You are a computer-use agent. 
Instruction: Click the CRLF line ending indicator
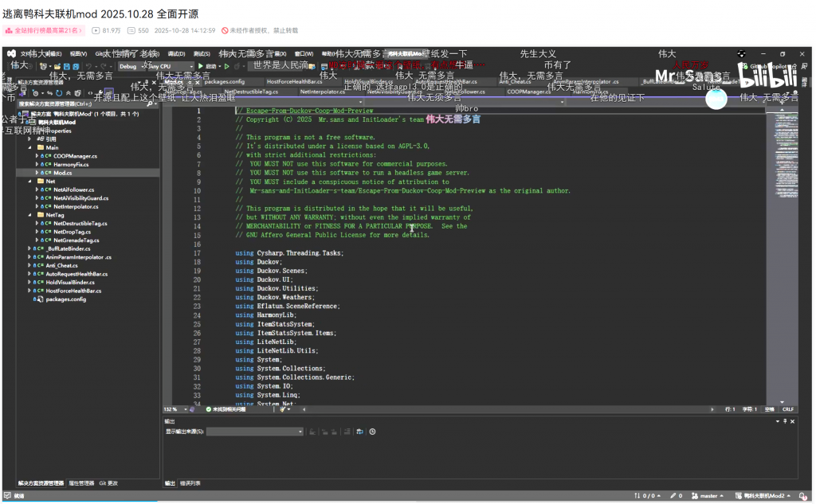787,409
